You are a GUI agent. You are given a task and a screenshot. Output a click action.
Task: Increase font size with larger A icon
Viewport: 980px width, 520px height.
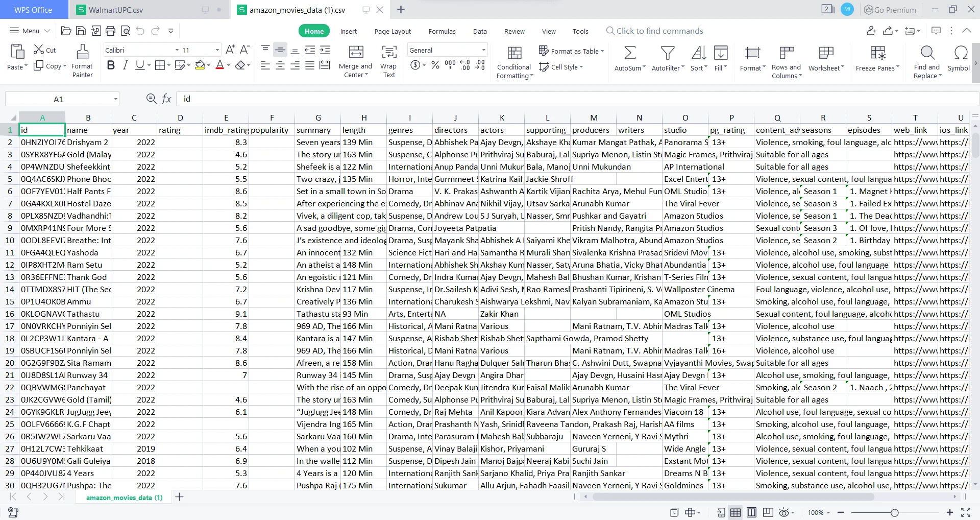[x=230, y=50]
